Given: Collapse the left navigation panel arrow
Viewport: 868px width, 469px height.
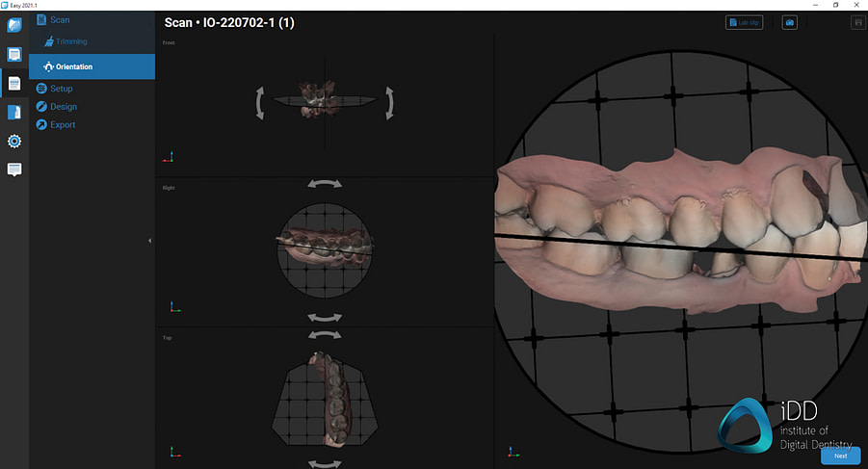Looking at the screenshot, I should pyautogui.click(x=149, y=241).
